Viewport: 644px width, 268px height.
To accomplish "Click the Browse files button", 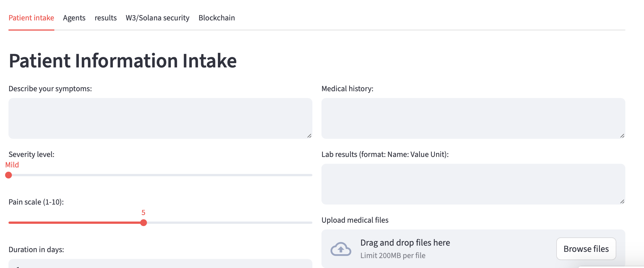I will click(x=586, y=249).
